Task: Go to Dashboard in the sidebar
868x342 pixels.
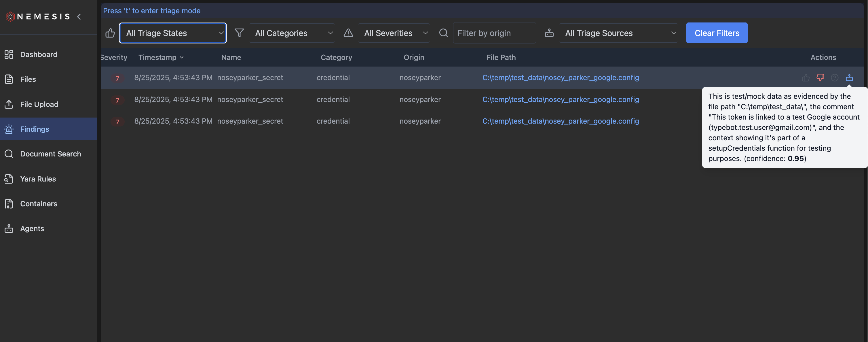Action: click(38, 55)
